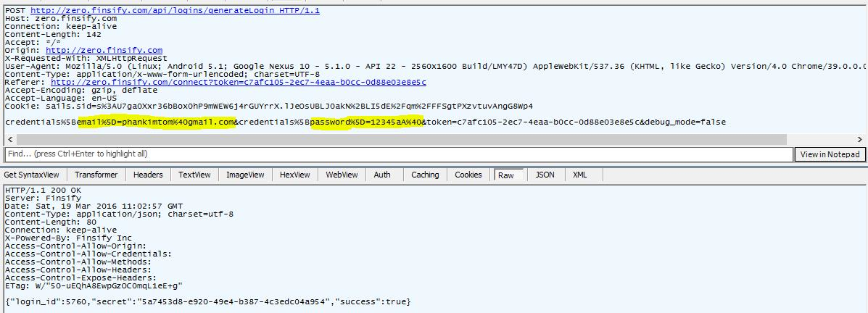Click the request pane scroll right arrow
The height and width of the screenshot is (313, 868).
pos(861,139)
